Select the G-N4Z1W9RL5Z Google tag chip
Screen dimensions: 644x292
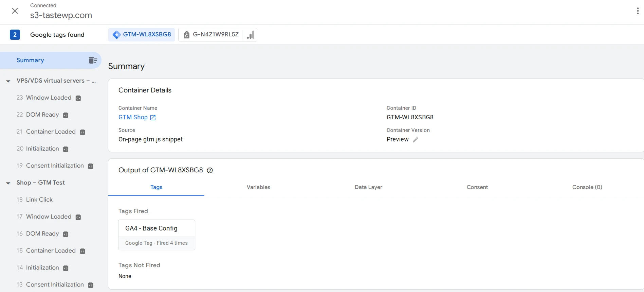211,35
